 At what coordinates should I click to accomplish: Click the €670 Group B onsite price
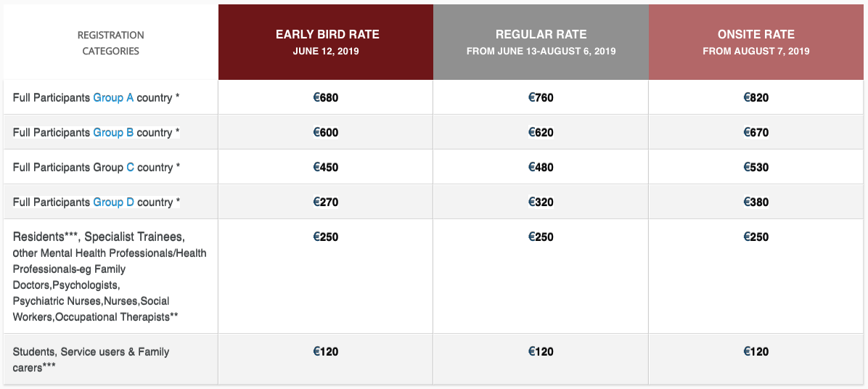point(756,133)
